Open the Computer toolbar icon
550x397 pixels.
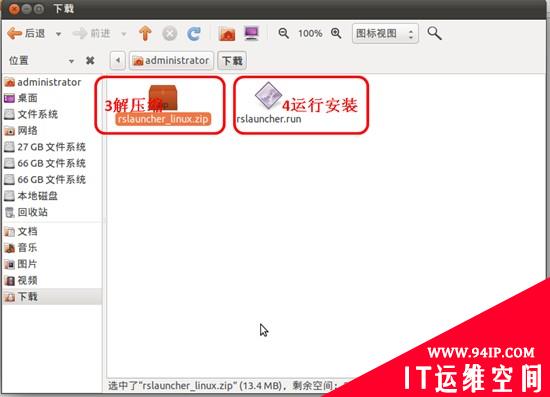251,34
